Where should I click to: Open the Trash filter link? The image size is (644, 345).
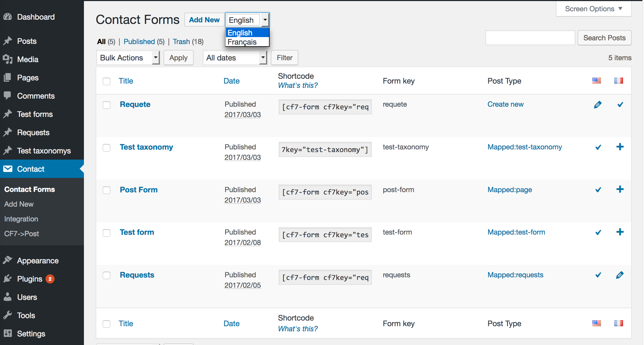[181, 42]
